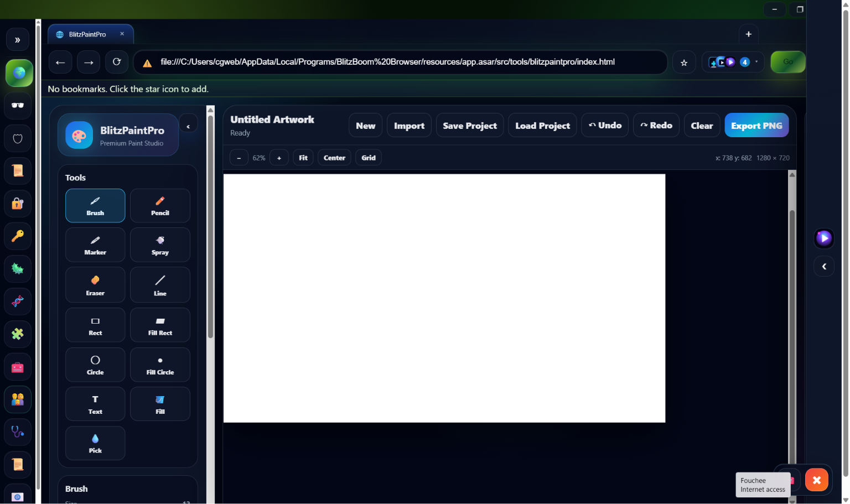
Task: Center the canvas
Action: [334, 158]
